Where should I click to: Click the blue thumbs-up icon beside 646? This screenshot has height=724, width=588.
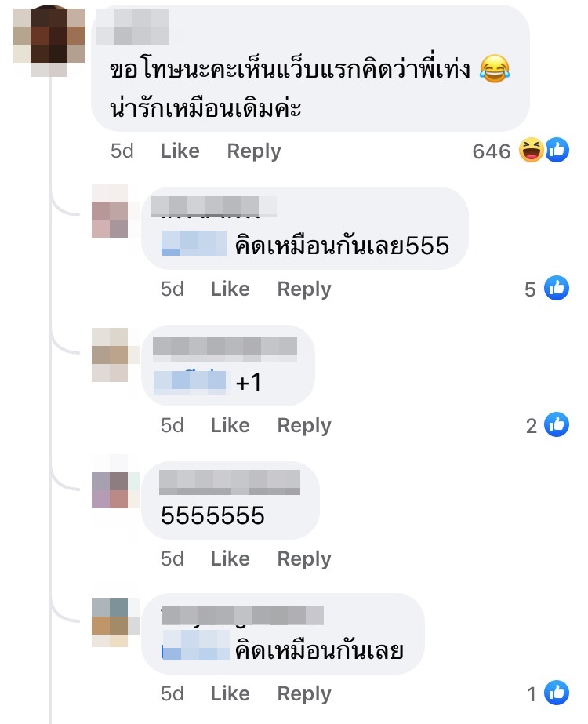[x=557, y=150]
